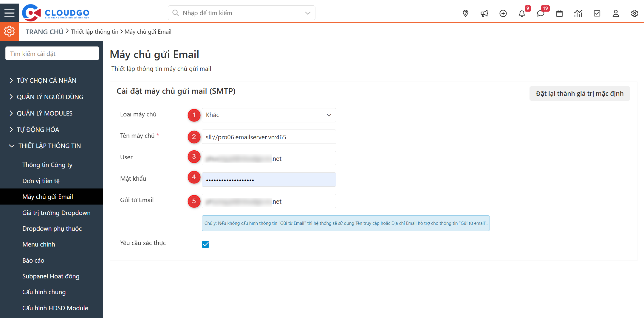Click Đặt lại thành giá trị mặc định button
Viewport: 644px width, 318px height.
580,93
